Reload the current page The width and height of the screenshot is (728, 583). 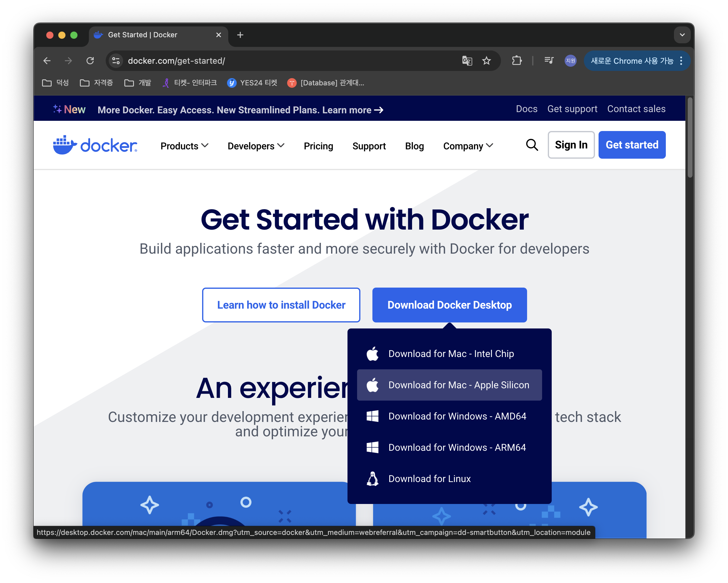point(90,61)
